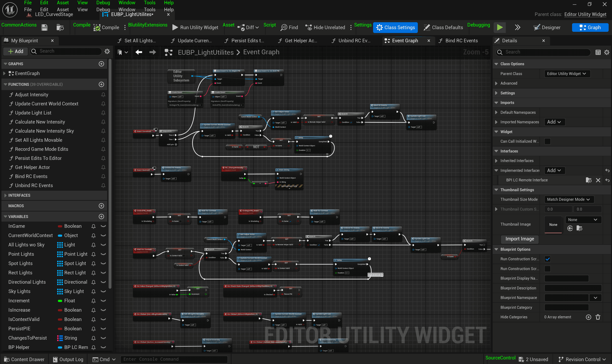The width and height of the screenshot is (612, 364).
Task: Open My Blueprint settings gear
Action: tap(107, 51)
